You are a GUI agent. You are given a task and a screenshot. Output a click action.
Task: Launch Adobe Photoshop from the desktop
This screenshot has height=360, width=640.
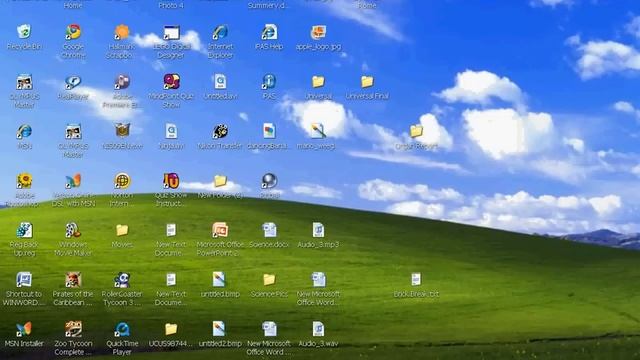(x=24, y=181)
